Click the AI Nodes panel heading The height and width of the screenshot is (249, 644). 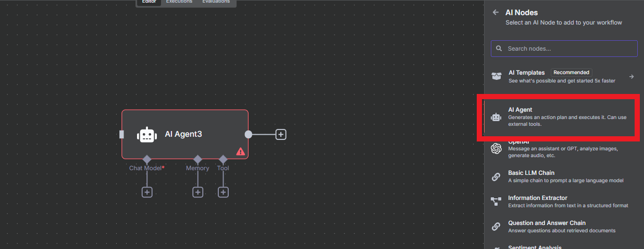tap(522, 13)
